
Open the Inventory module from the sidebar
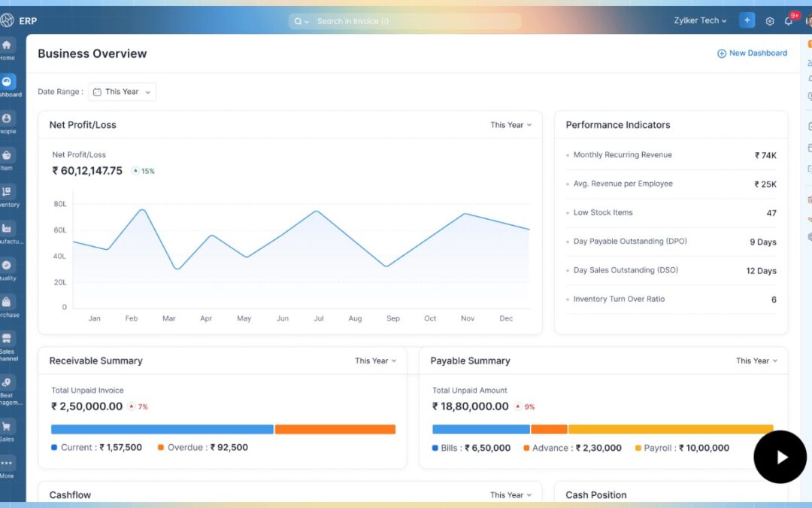8,192
